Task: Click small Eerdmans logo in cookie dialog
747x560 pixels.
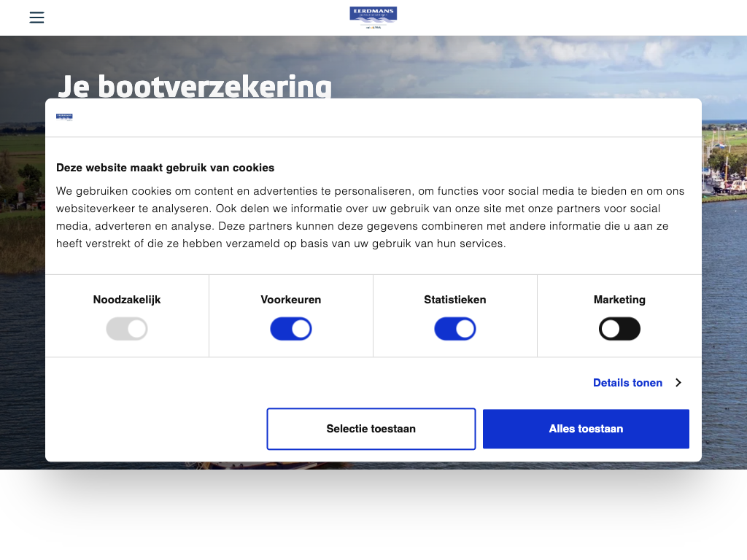Action: pos(64,117)
